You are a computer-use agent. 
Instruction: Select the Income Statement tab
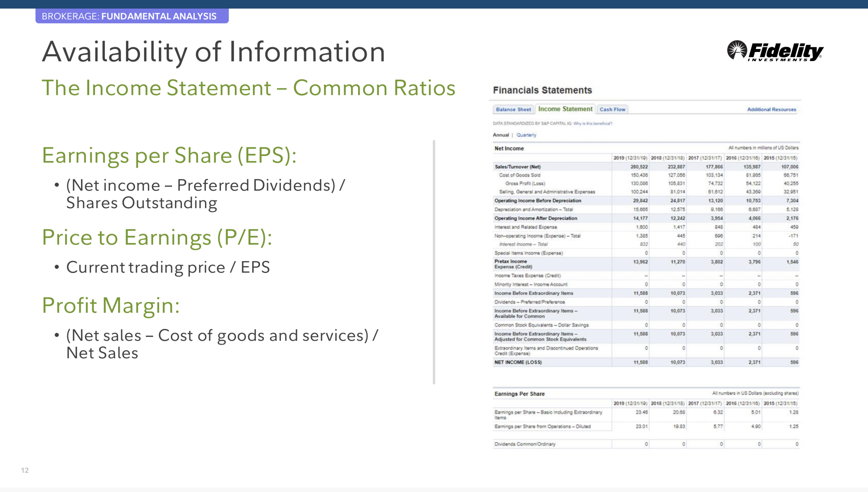[565, 109]
